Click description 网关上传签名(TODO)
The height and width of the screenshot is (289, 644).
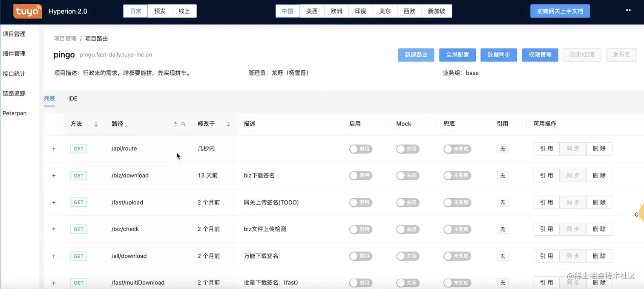click(x=271, y=202)
